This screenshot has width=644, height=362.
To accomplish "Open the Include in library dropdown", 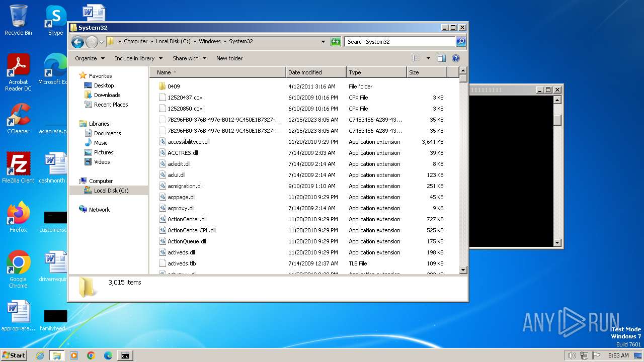I will tap(138, 58).
